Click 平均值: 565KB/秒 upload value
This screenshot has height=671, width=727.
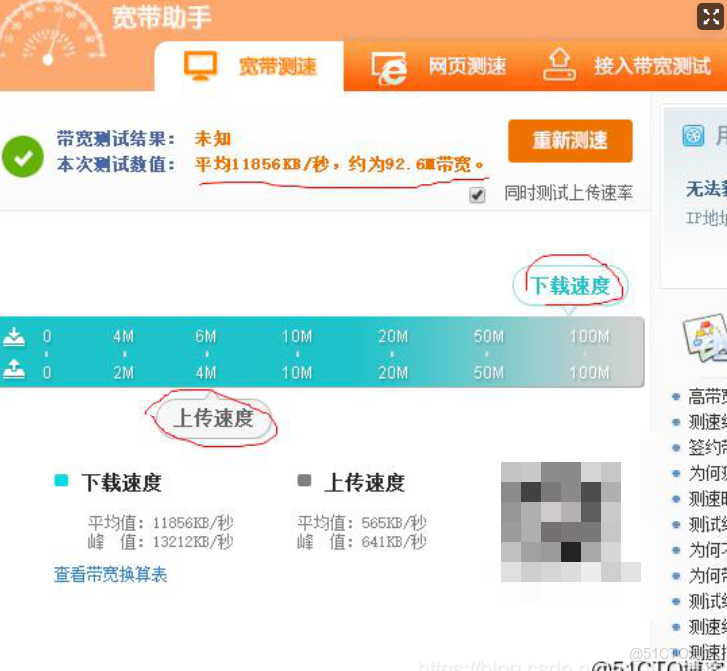(x=362, y=523)
